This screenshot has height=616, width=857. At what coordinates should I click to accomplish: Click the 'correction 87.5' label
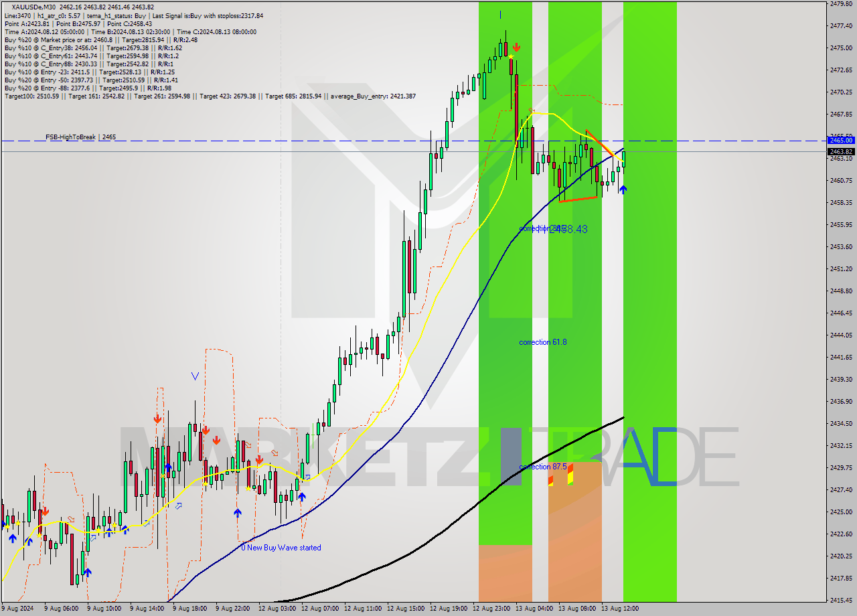tap(543, 467)
